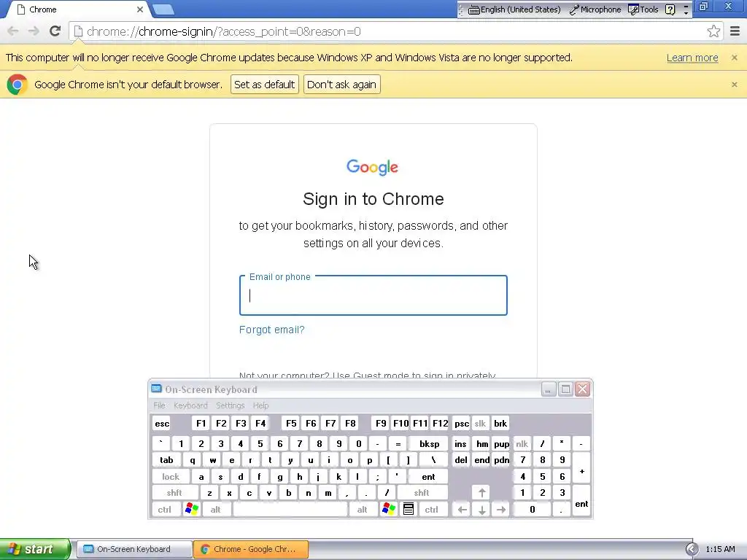Dismiss the default browser infobar
The image size is (747, 560).
click(734, 85)
